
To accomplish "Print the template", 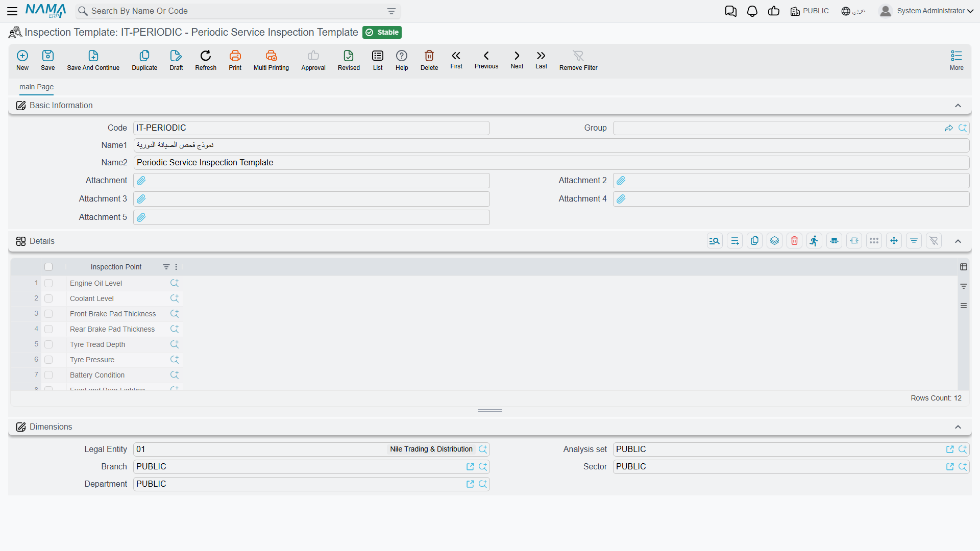I will 235,60.
